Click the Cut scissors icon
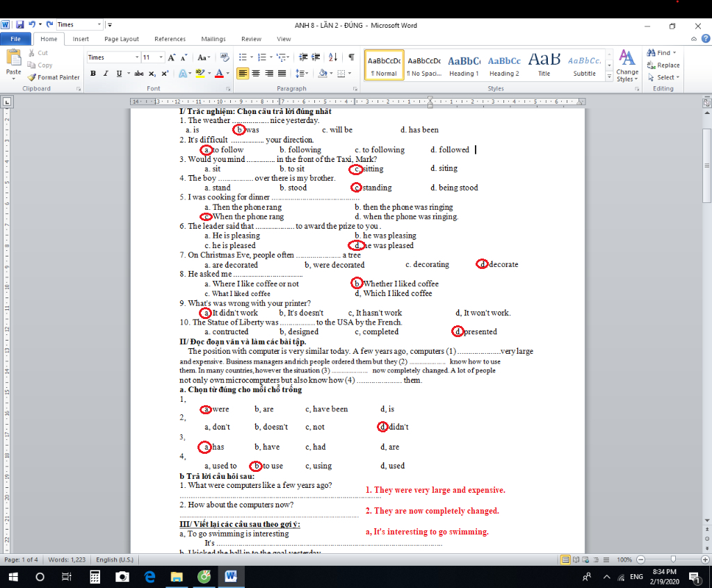The width and height of the screenshot is (712, 588). (x=32, y=53)
